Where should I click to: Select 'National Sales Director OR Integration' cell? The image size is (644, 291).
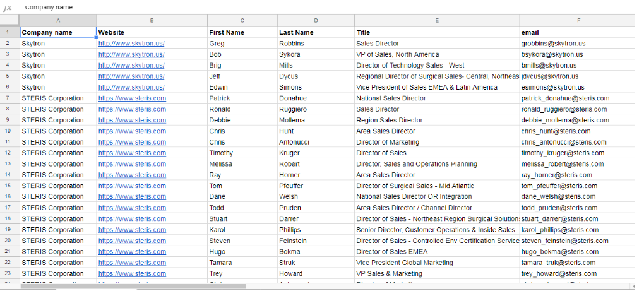point(437,196)
